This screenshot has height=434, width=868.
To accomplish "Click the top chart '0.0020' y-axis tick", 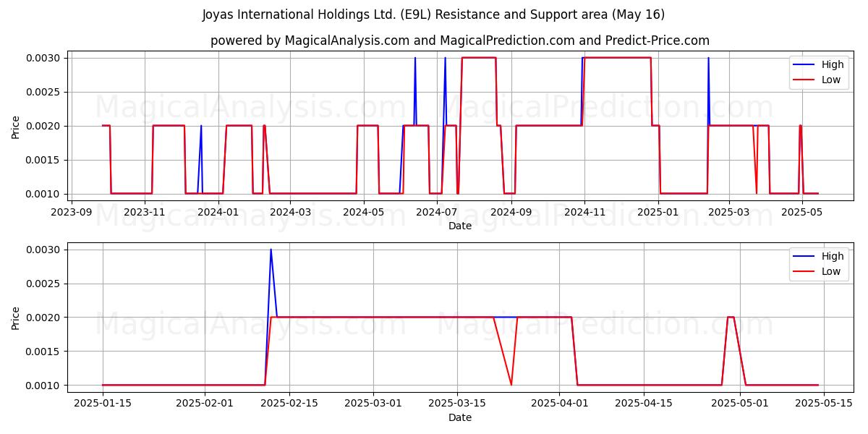I will (x=45, y=126).
